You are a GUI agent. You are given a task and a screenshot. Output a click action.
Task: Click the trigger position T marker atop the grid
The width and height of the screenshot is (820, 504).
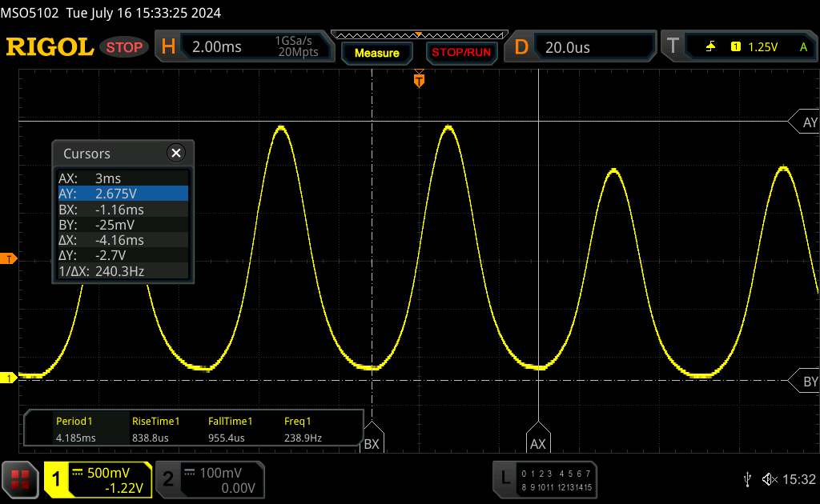pos(419,79)
